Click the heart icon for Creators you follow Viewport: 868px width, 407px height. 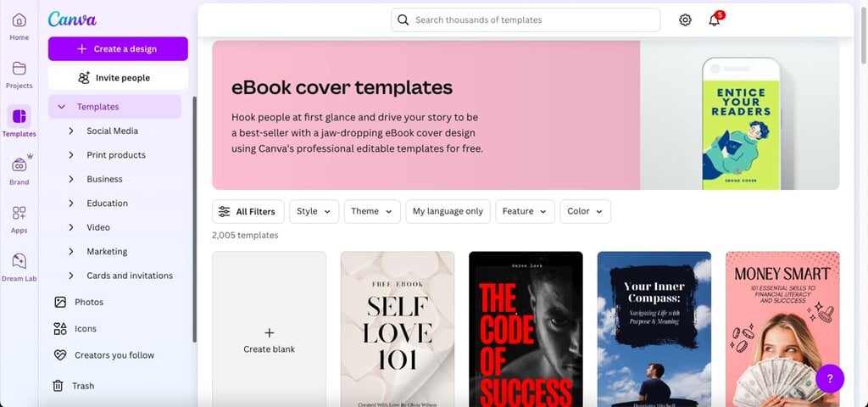coord(60,355)
